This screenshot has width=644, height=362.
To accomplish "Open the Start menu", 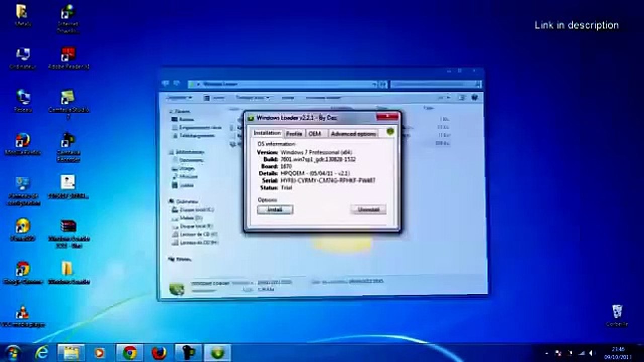I will click(13, 353).
